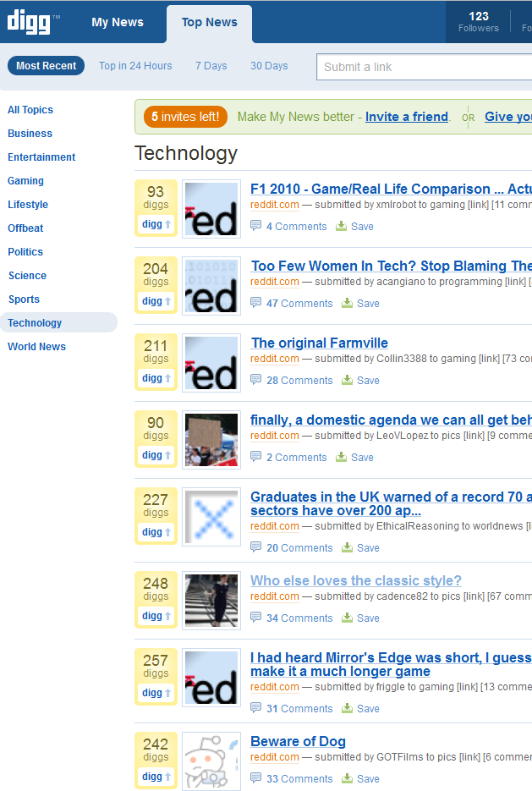This screenshot has width=532, height=791.
Task: Open Entertainment topic
Action: tap(41, 157)
